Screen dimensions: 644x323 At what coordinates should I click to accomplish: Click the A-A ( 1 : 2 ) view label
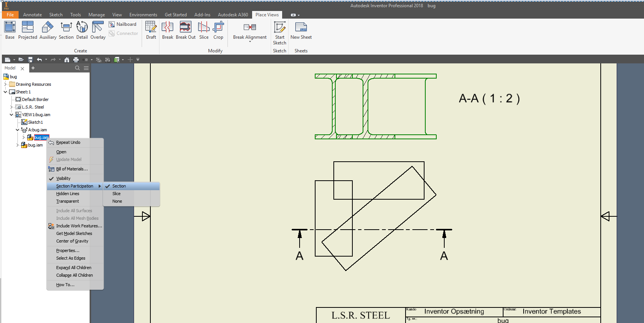[x=489, y=99]
